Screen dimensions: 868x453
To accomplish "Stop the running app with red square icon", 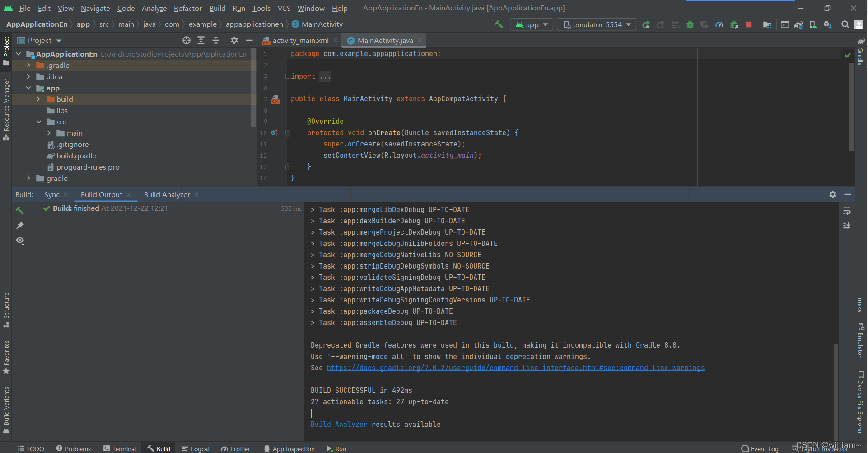I will pyautogui.click(x=749, y=24).
